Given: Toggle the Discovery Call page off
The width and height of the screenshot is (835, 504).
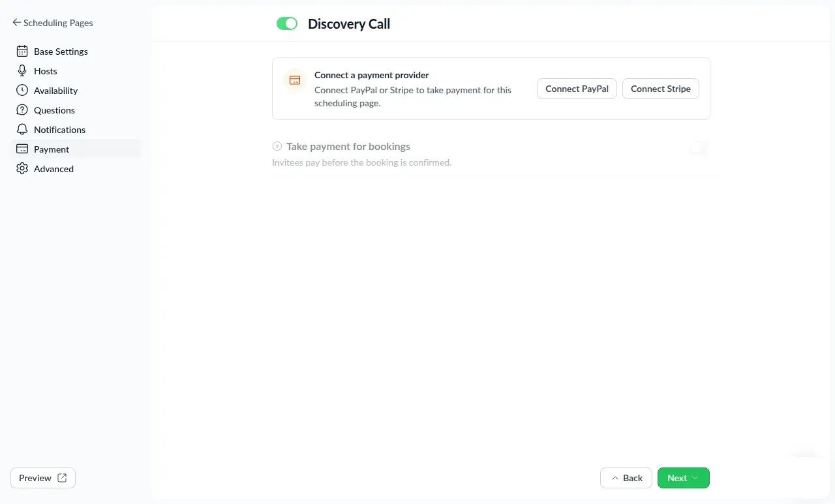Looking at the screenshot, I should click(287, 23).
